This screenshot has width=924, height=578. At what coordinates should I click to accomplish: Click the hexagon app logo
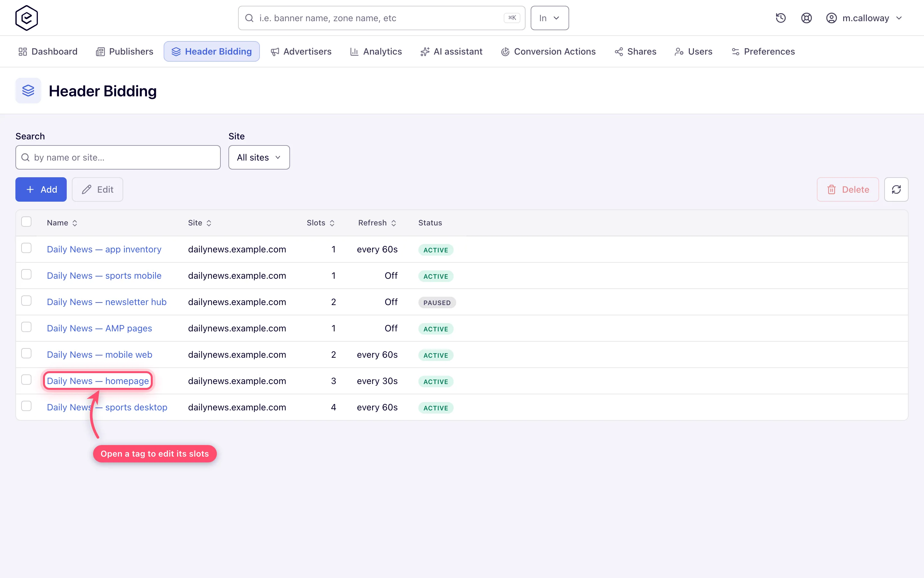26,18
